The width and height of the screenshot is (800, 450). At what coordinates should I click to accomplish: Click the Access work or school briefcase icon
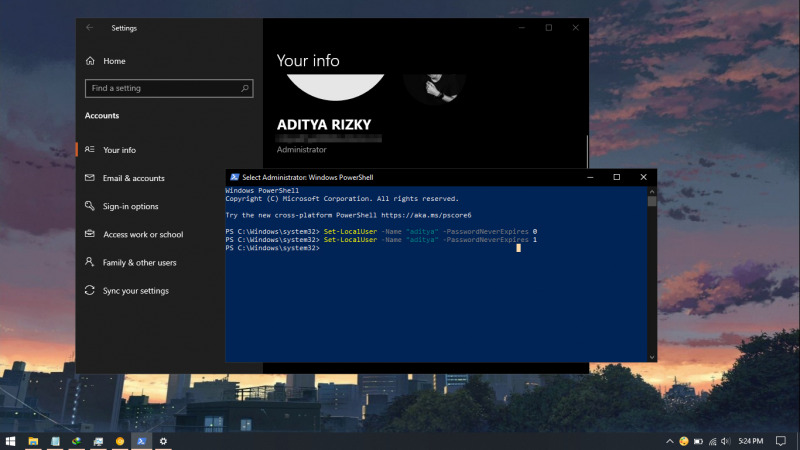point(89,234)
